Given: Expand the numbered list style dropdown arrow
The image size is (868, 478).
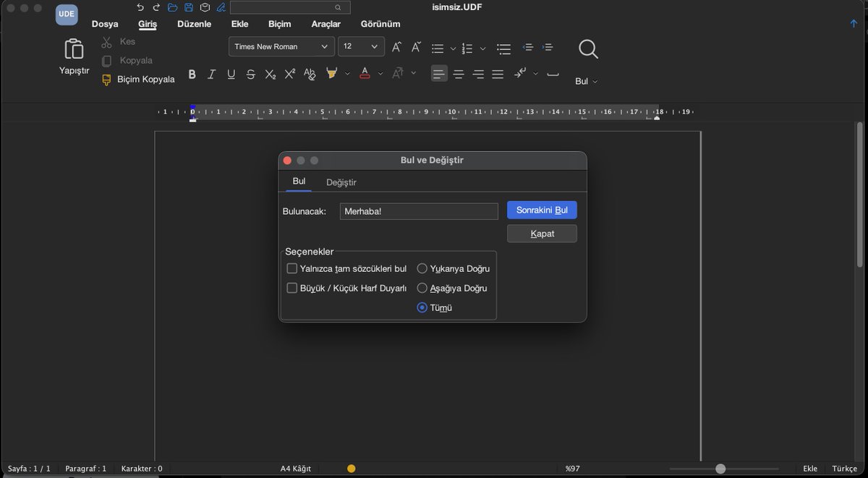Looking at the screenshot, I should [x=482, y=49].
